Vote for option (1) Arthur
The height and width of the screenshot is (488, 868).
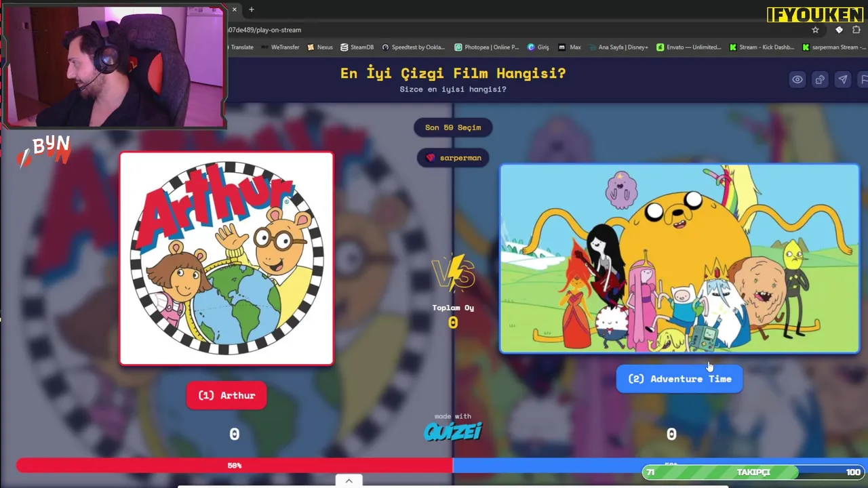(x=226, y=395)
